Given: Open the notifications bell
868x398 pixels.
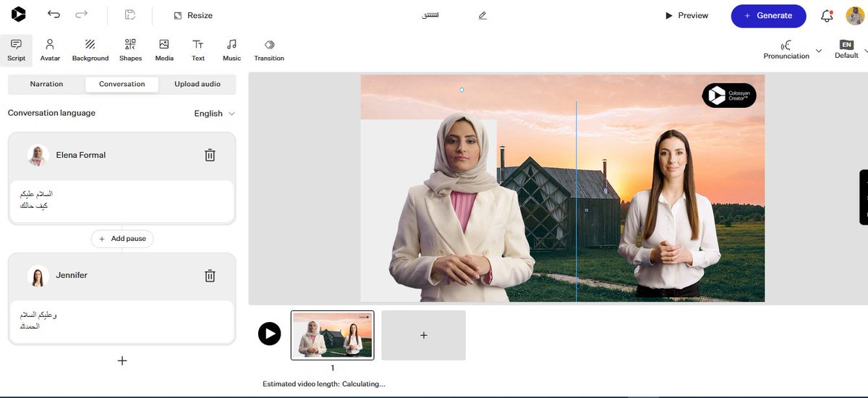Looking at the screenshot, I should pos(827,16).
